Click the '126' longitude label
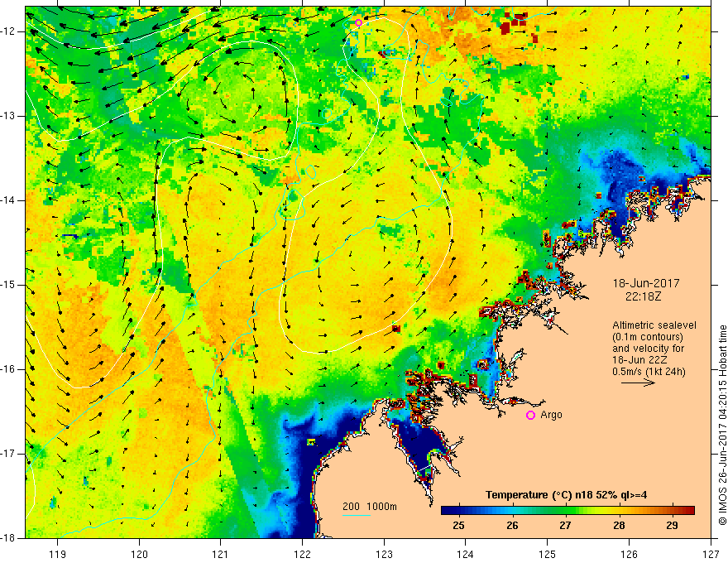 629,554
